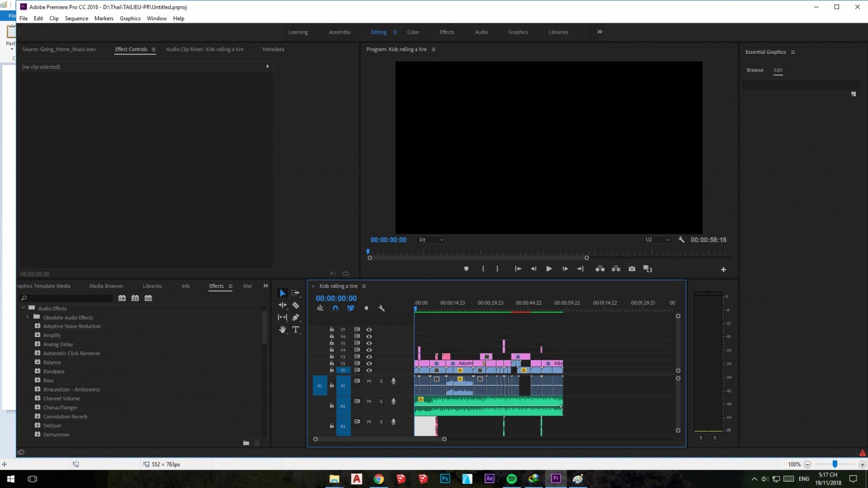Solo audio track A2
This screenshot has width=868, height=488.
[381, 401]
